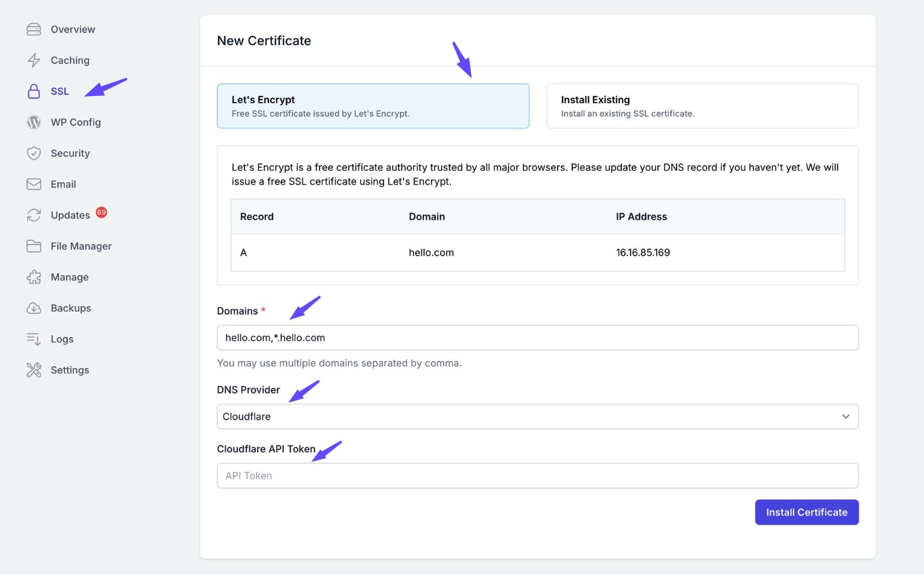
Task: Click the 'multiple domains separated by comma' hint
Action: click(339, 363)
